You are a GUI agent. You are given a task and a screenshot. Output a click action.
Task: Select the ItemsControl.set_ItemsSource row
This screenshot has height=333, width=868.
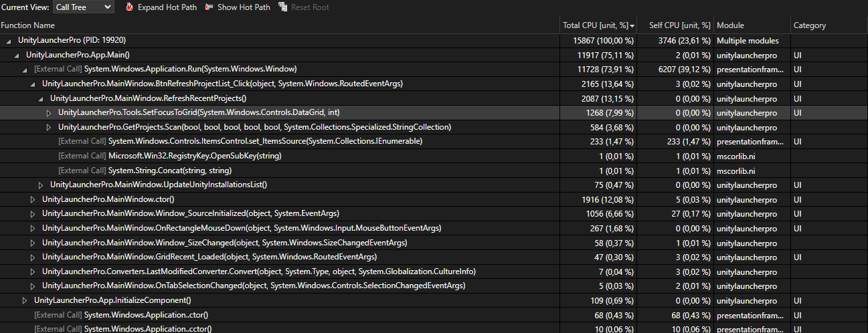[x=434, y=141]
